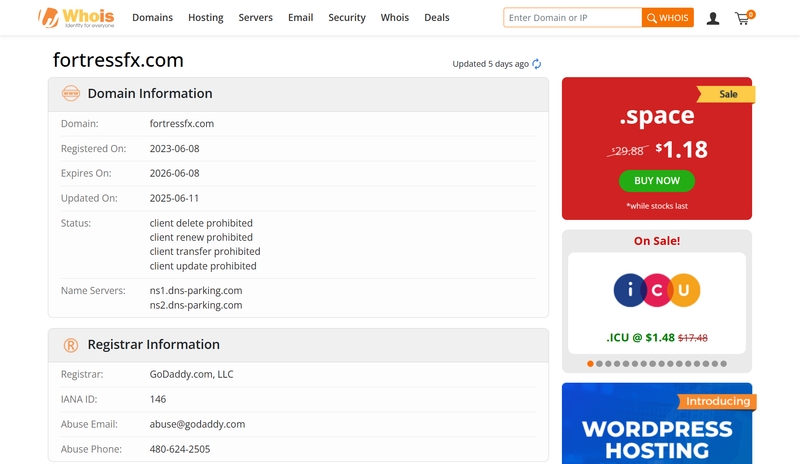Open the Whois menu item
Image resolution: width=800 pixels, height=464 pixels.
pyautogui.click(x=395, y=17)
